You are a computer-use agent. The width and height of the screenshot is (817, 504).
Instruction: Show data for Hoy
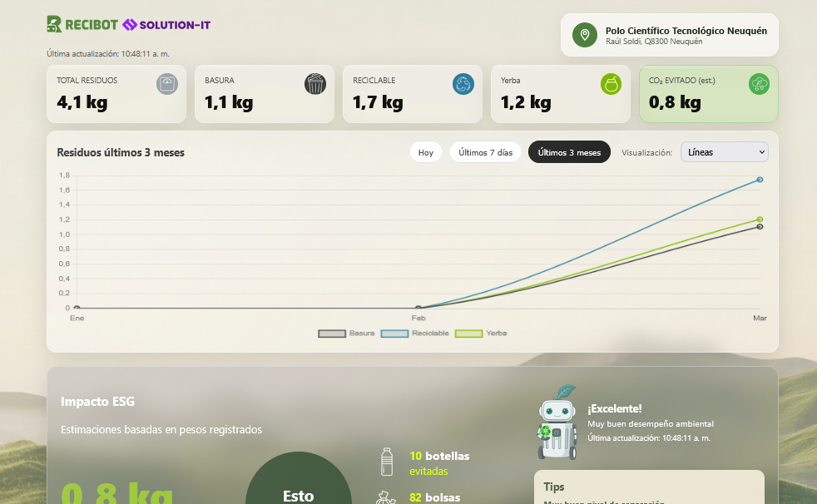click(426, 153)
